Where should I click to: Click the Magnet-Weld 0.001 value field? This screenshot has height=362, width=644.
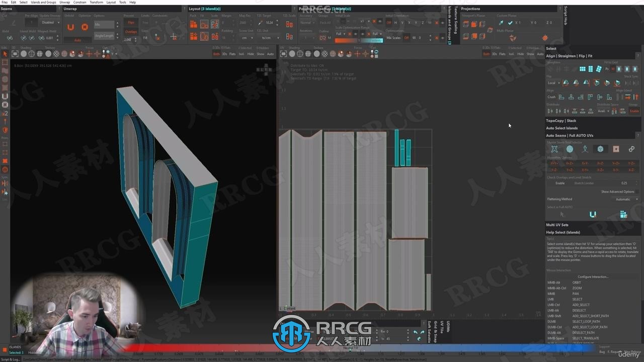click(50, 38)
